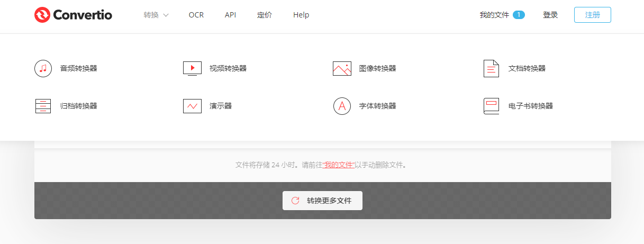Click the document converter page icon
Viewport: 644px width, 244px height.
[491, 68]
